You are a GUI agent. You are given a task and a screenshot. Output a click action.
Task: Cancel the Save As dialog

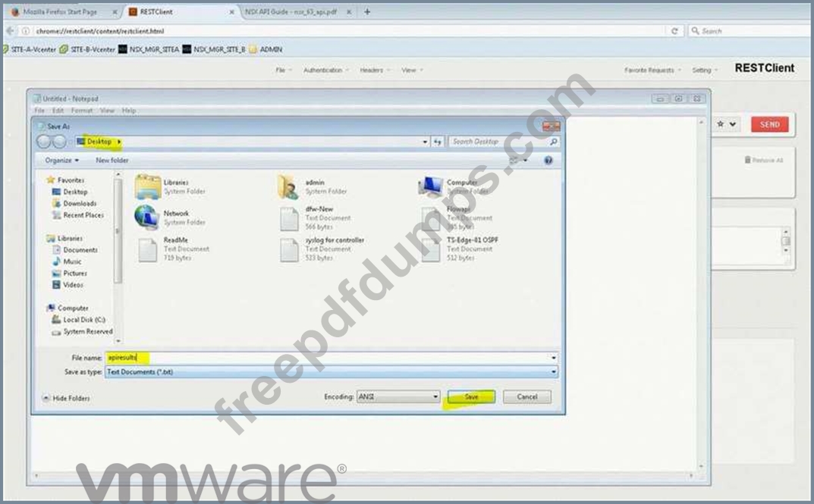pos(527,396)
